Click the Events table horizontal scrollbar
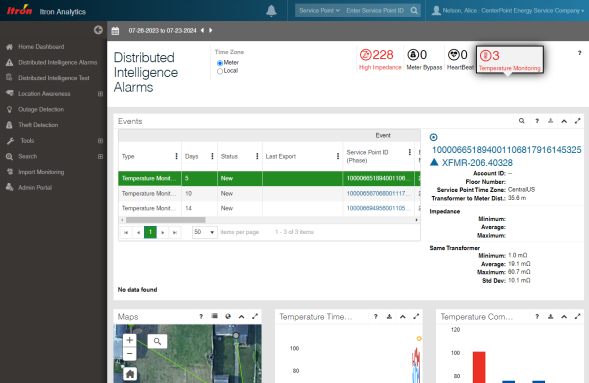This screenshot has width=589, height=383. (x=165, y=220)
